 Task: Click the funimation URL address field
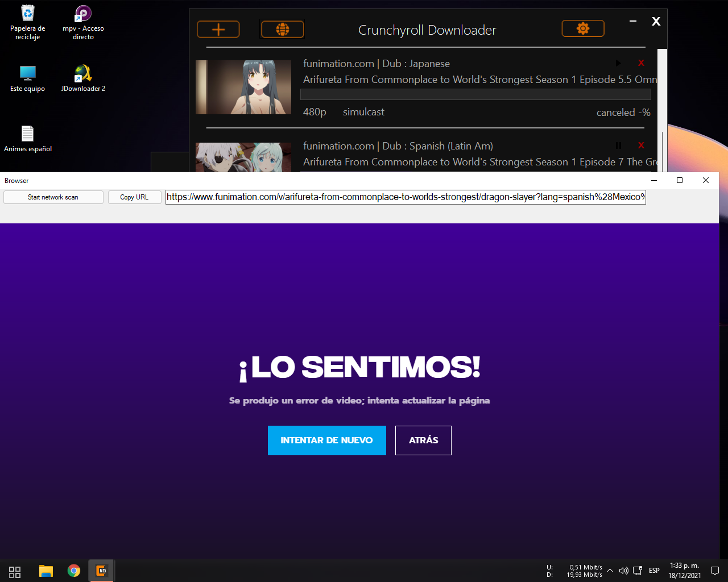[x=406, y=197]
